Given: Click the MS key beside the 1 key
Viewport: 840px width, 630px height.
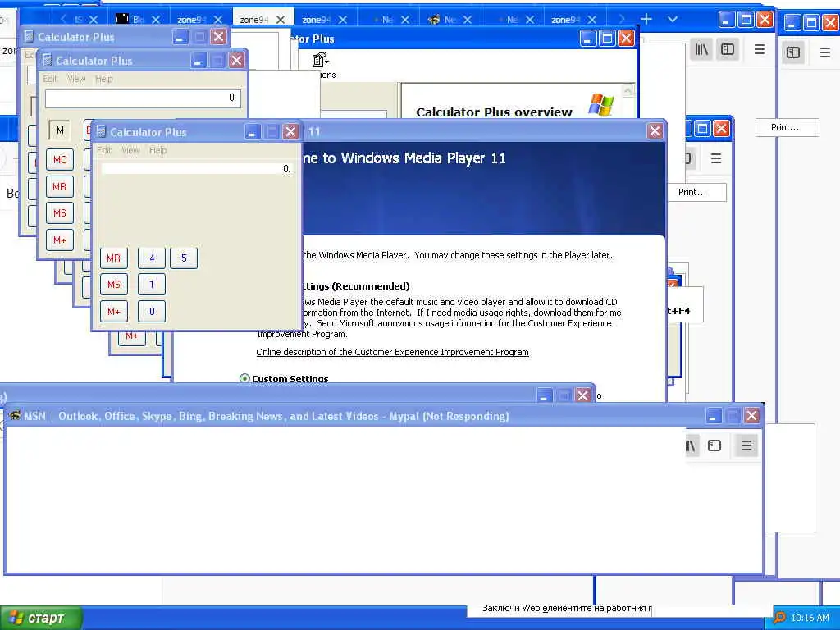Looking at the screenshot, I should click(113, 285).
